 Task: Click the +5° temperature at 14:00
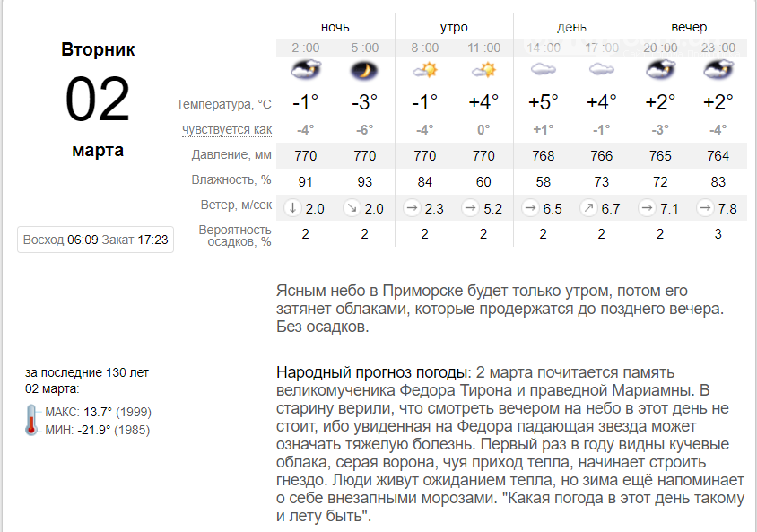(544, 102)
